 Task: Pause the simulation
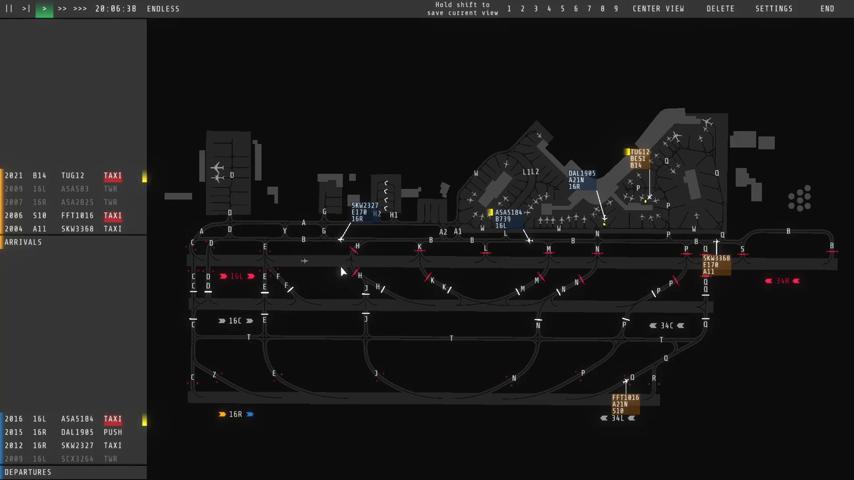[x=10, y=9]
